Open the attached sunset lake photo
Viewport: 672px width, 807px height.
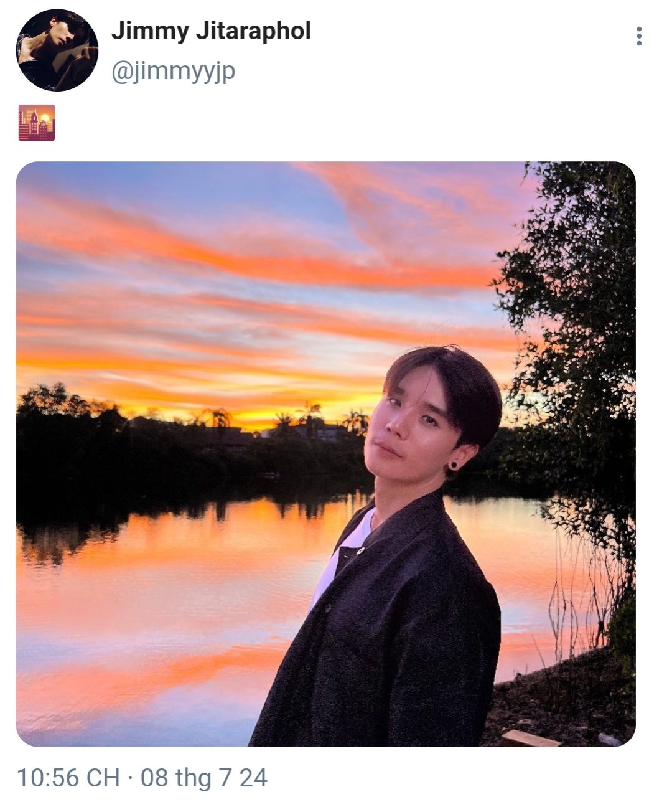325,454
